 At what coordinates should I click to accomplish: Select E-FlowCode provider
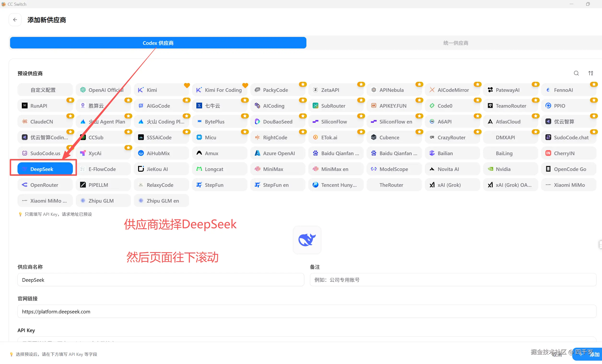103,169
